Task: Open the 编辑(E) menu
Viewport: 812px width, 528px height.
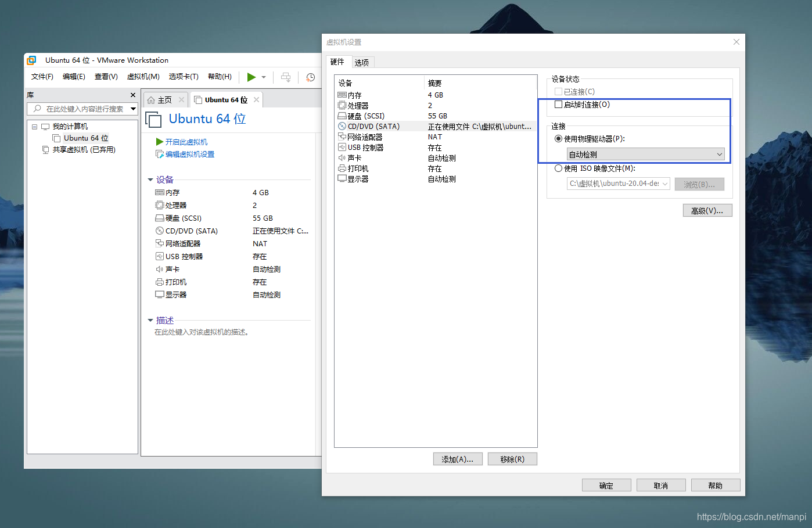Action: (x=74, y=77)
